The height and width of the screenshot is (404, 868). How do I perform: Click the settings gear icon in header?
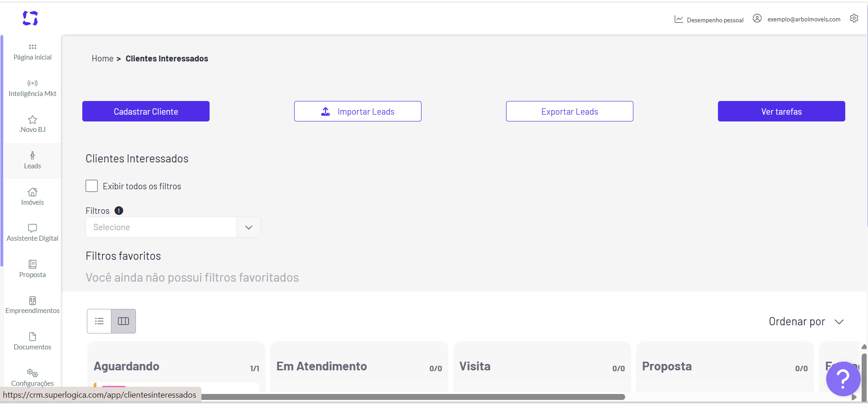click(x=854, y=18)
